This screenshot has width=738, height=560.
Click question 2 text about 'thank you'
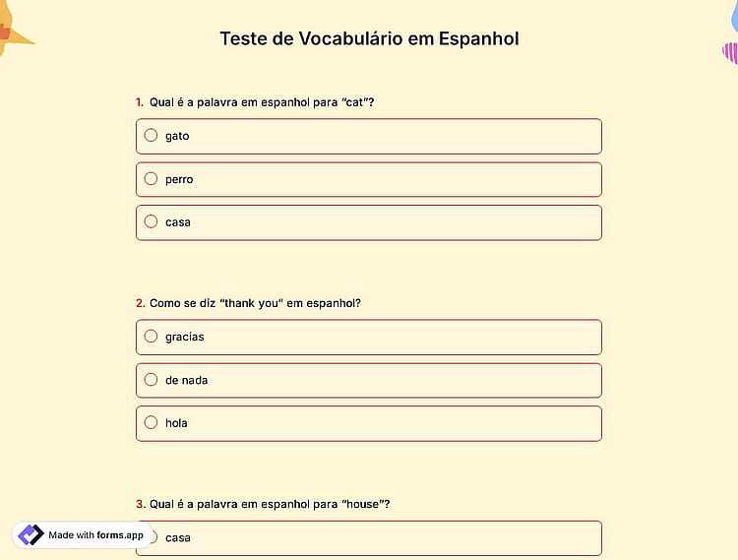(x=255, y=303)
